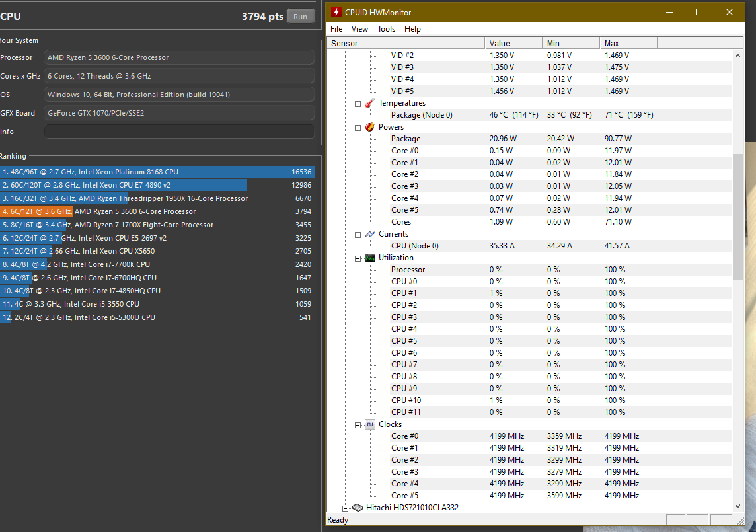Collapse the Clocks tree node
The height and width of the screenshot is (532, 756).
358,425
